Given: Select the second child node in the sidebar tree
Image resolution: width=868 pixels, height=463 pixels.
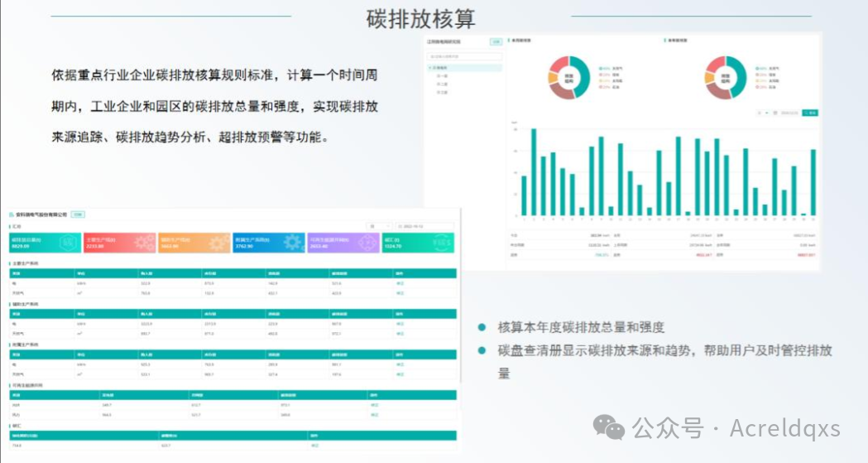Looking at the screenshot, I should coord(443,84).
